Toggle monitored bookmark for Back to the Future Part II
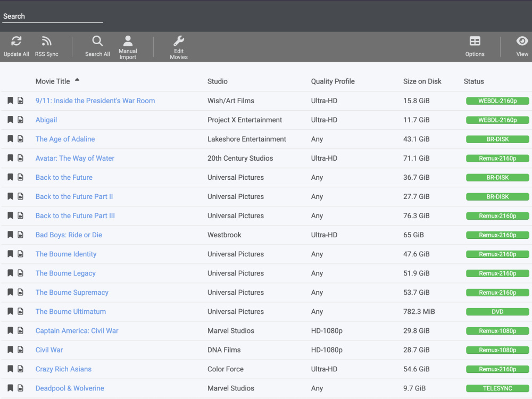The height and width of the screenshot is (399, 532). pos(10,196)
